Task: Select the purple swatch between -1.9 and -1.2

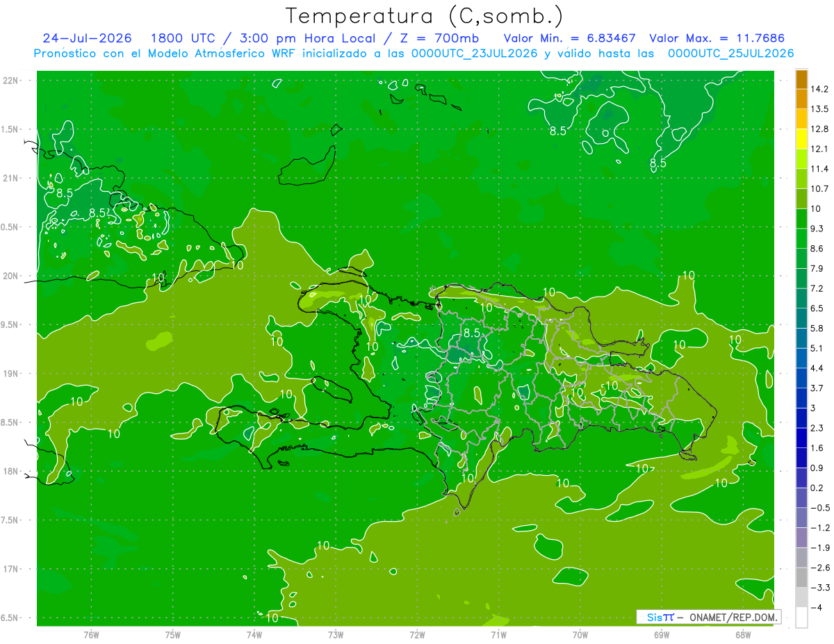Action: [801, 538]
